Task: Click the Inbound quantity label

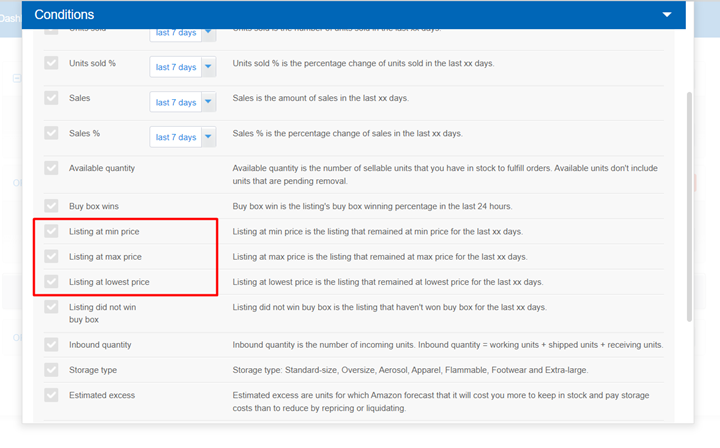Action: 100,345
